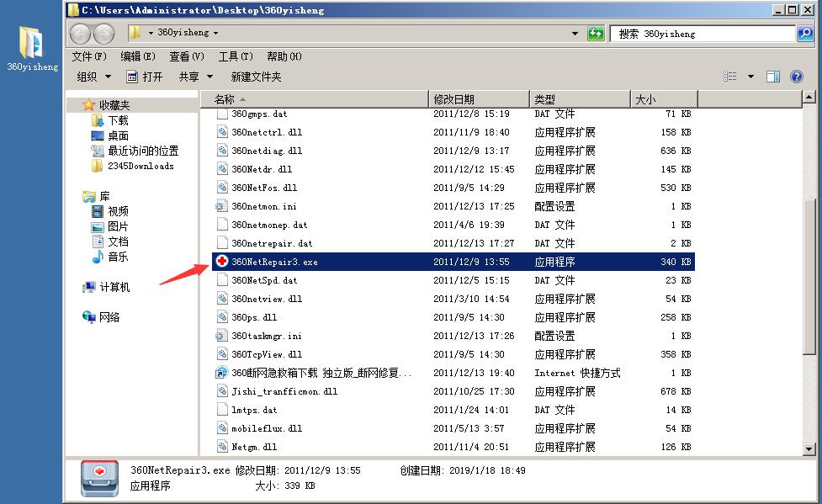
Task: Select the 360netmonep.dat file name
Action: tap(269, 225)
